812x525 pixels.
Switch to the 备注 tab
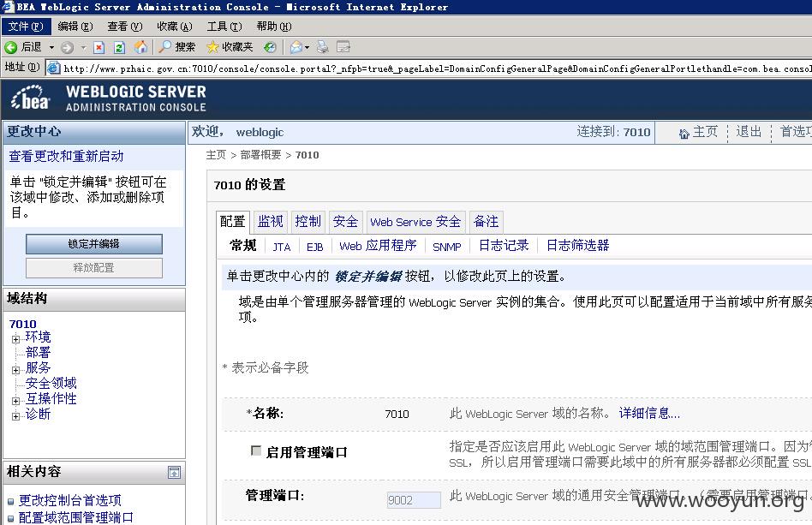coord(487,222)
